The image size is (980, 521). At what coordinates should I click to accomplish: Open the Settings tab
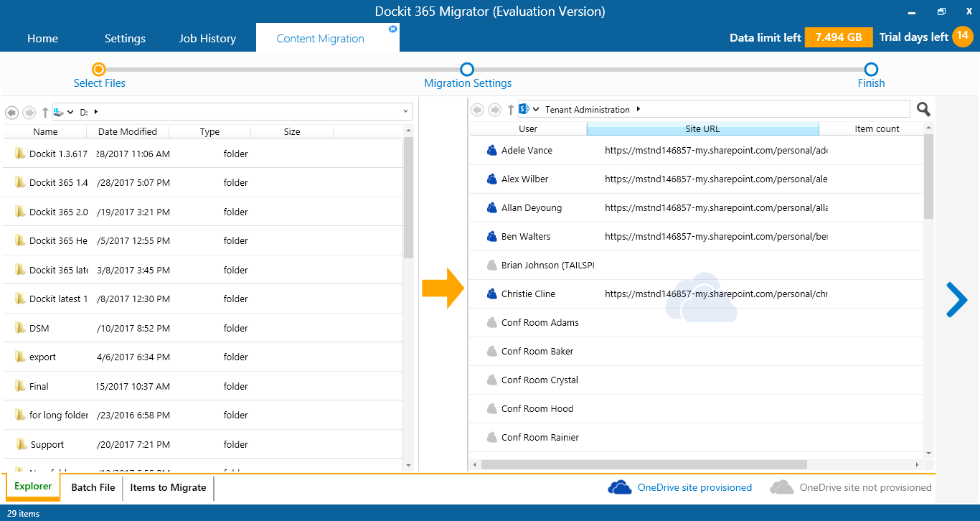click(x=125, y=39)
